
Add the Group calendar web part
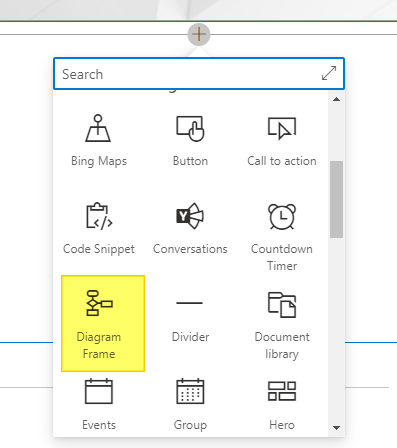[x=190, y=405]
